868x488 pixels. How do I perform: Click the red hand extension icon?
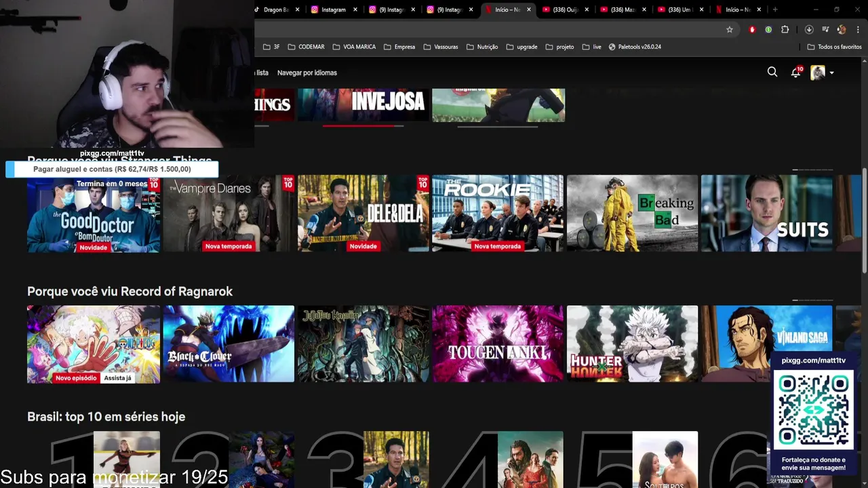[x=752, y=29]
